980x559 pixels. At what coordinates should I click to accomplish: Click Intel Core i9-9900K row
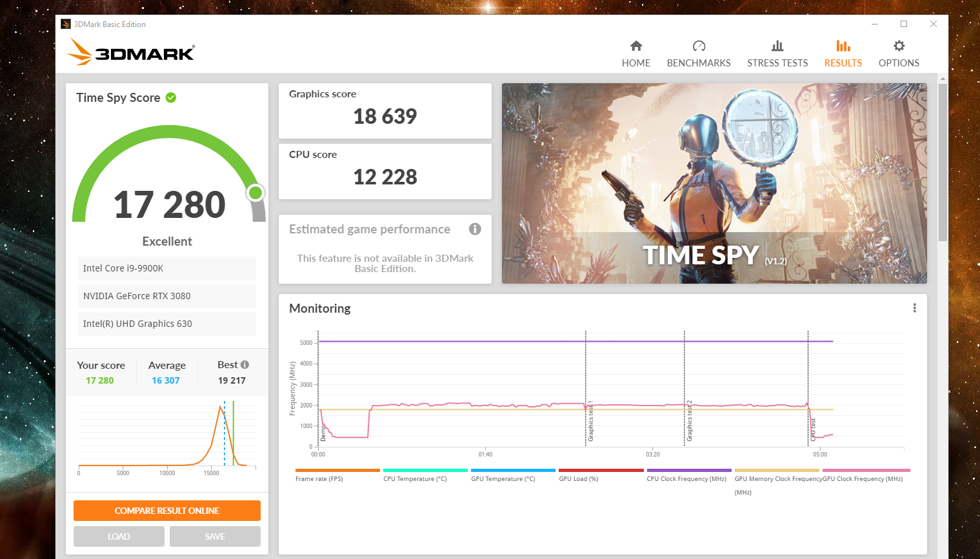pyautogui.click(x=167, y=268)
